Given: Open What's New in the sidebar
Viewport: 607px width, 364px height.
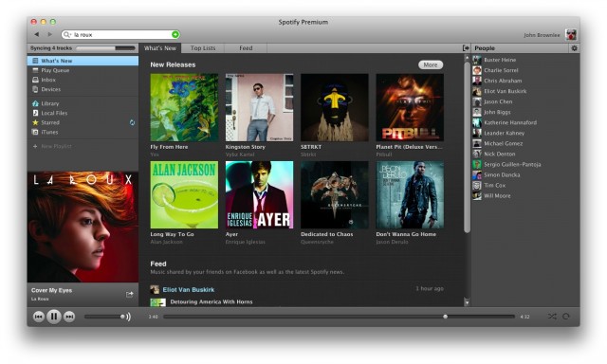Looking at the screenshot, I should pyautogui.click(x=83, y=61).
